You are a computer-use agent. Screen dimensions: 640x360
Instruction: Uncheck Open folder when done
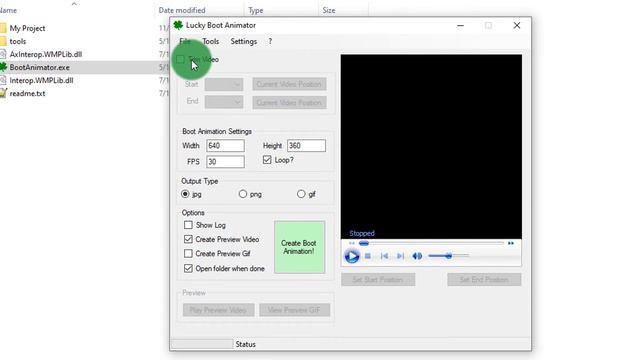pyautogui.click(x=188, y=268)
